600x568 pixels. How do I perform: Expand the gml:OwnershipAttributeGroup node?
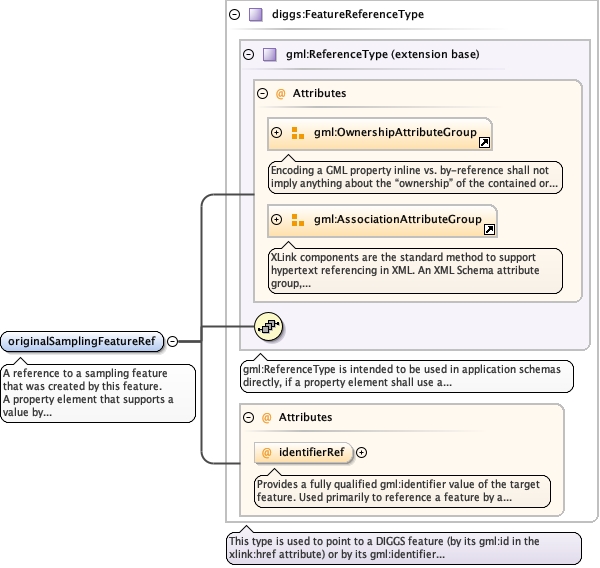click(x=277, y=132)
